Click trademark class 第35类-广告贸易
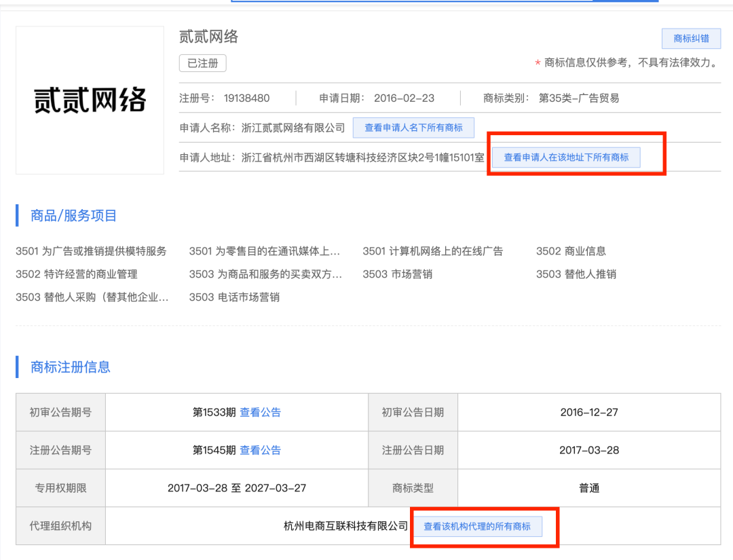This screenshot has width=733, height=560. click(x=579, y=98)
